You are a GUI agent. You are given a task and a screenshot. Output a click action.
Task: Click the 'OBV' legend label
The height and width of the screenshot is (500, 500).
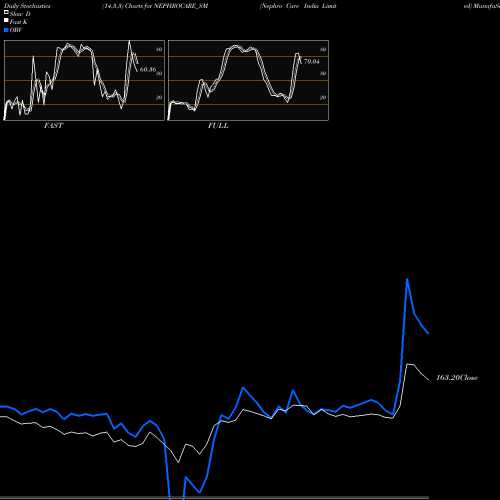pos(16,30)
